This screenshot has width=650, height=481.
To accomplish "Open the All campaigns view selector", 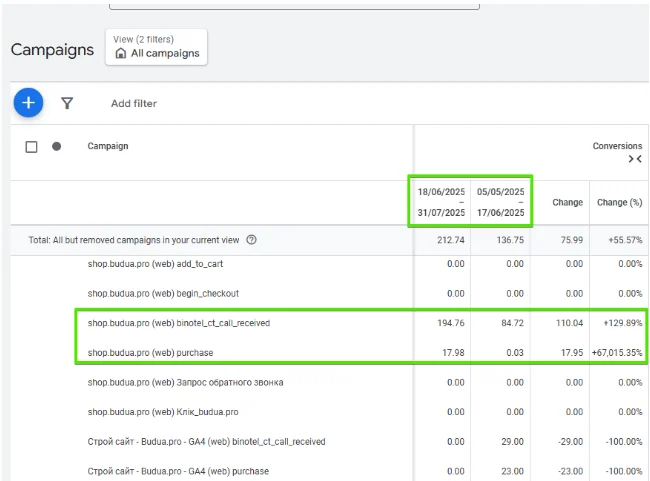I will click(x=156, y=47).
